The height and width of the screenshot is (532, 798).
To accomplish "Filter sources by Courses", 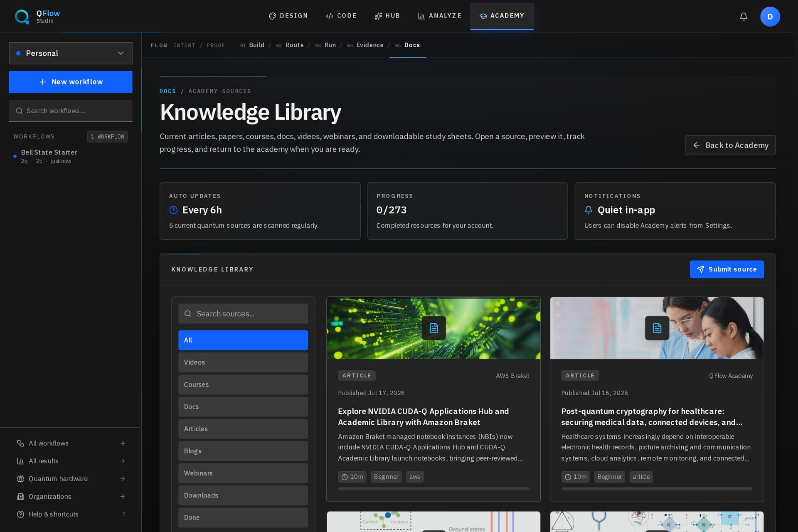I will pos(243,384).
